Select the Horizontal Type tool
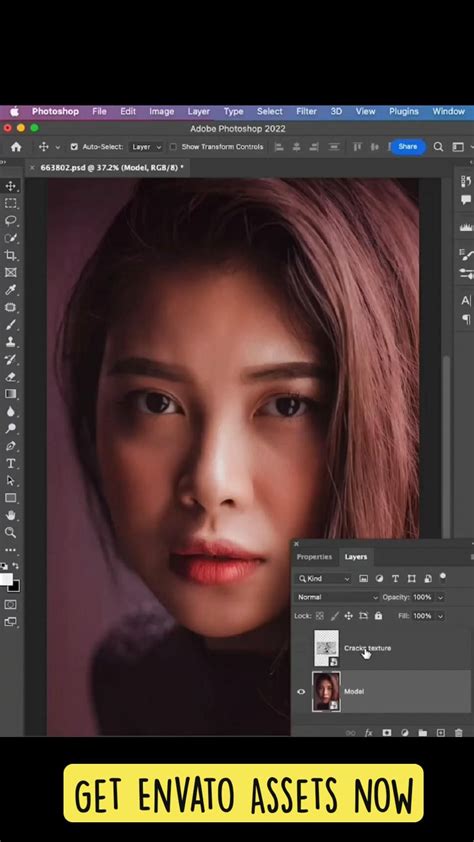 pos(10,463)
